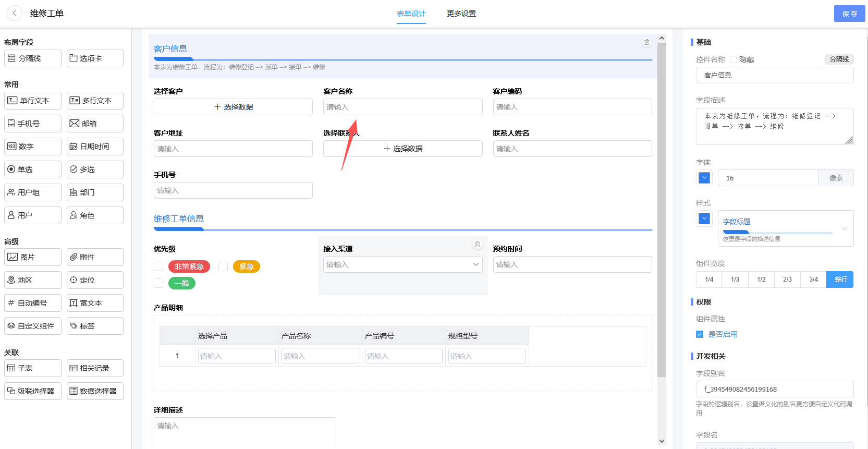
Task: Focus the 客户编码 input field
Action: coord(572,107)
